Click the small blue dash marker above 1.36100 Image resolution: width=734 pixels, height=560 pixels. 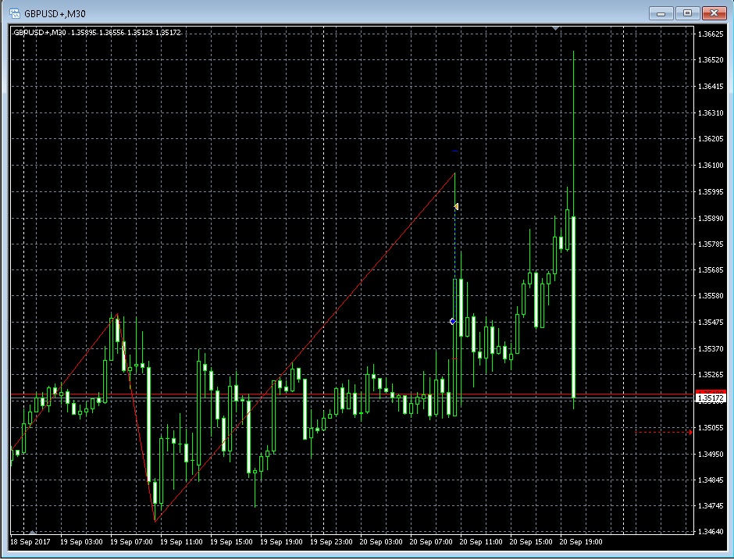pos(454,151)
